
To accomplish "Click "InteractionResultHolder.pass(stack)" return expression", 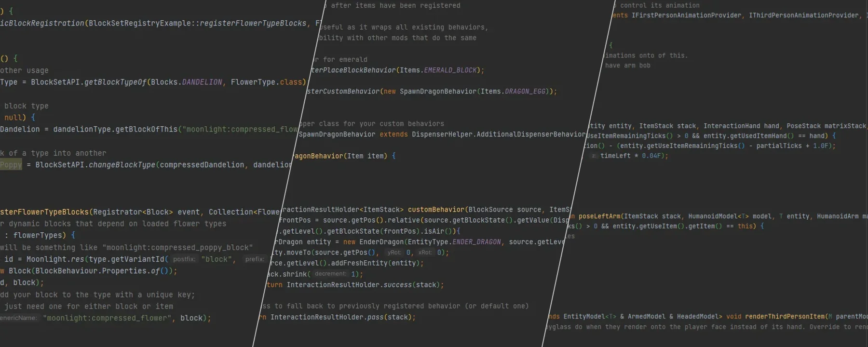I will coord(341,317).
